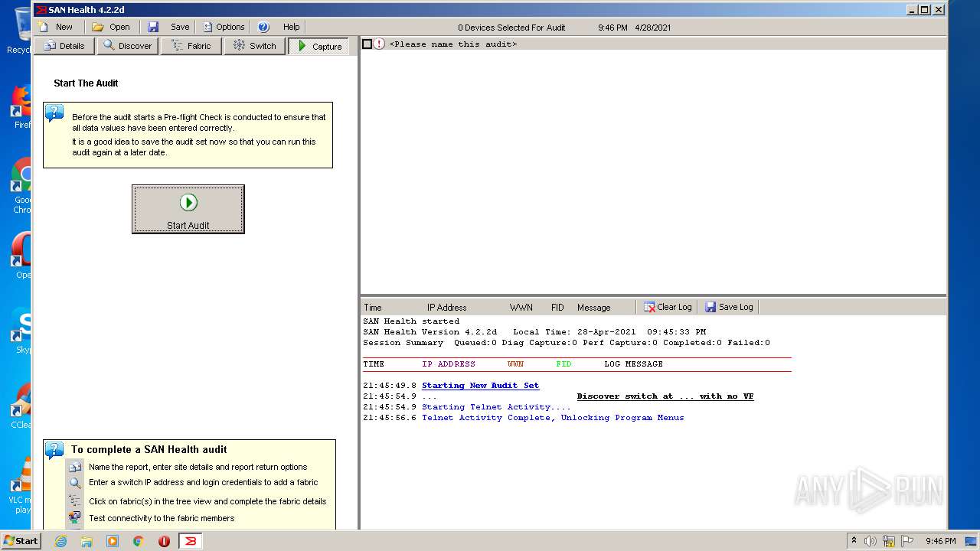
Task: Launch Opera from the taskbar
Action: 164,541
